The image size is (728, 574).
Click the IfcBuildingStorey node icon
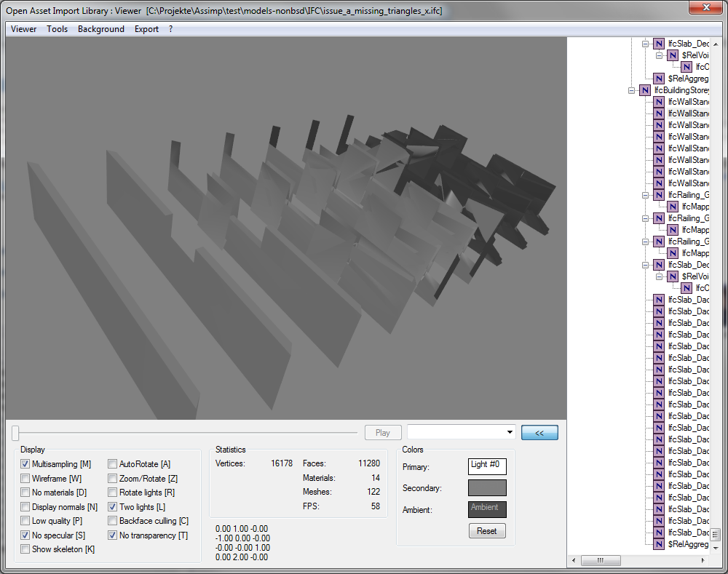tap(644, 90)
